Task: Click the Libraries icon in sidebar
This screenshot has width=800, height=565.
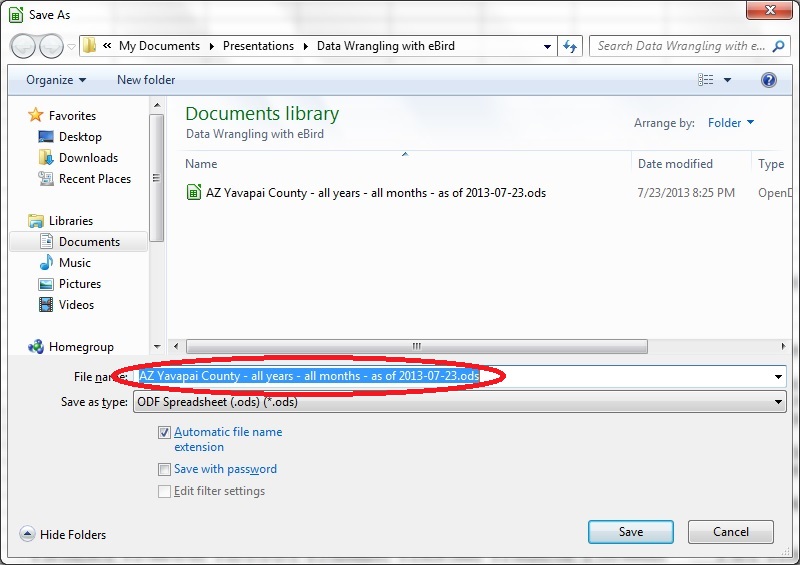Action: [36, 220]
